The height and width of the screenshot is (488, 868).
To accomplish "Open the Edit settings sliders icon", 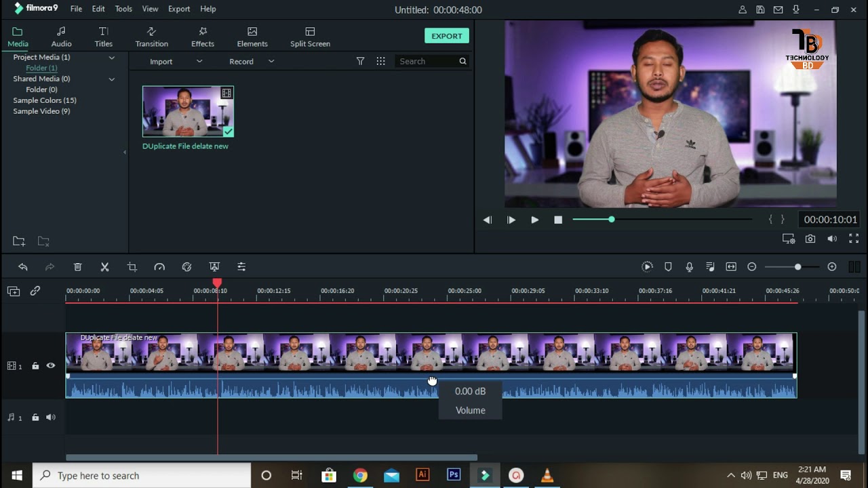I will pos(241,267).
